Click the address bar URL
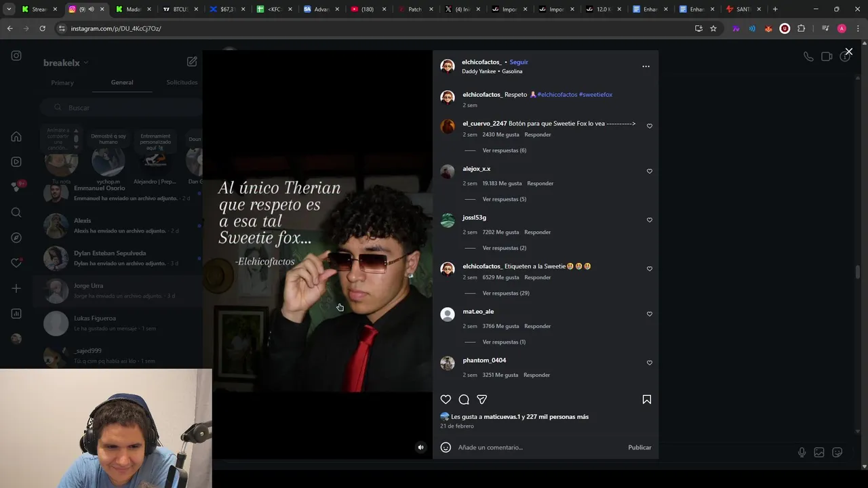Viewport: 868px width, 488px height. click(116, 28)
